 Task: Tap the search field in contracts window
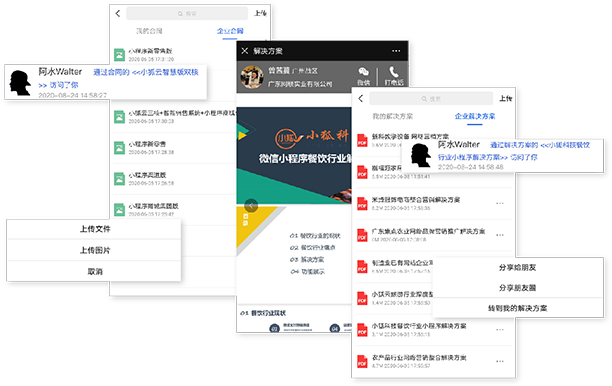[x=187, y=13]
